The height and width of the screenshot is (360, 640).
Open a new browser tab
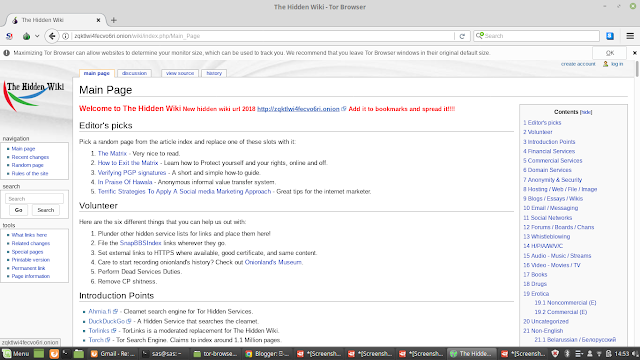[x=114, y=20]
